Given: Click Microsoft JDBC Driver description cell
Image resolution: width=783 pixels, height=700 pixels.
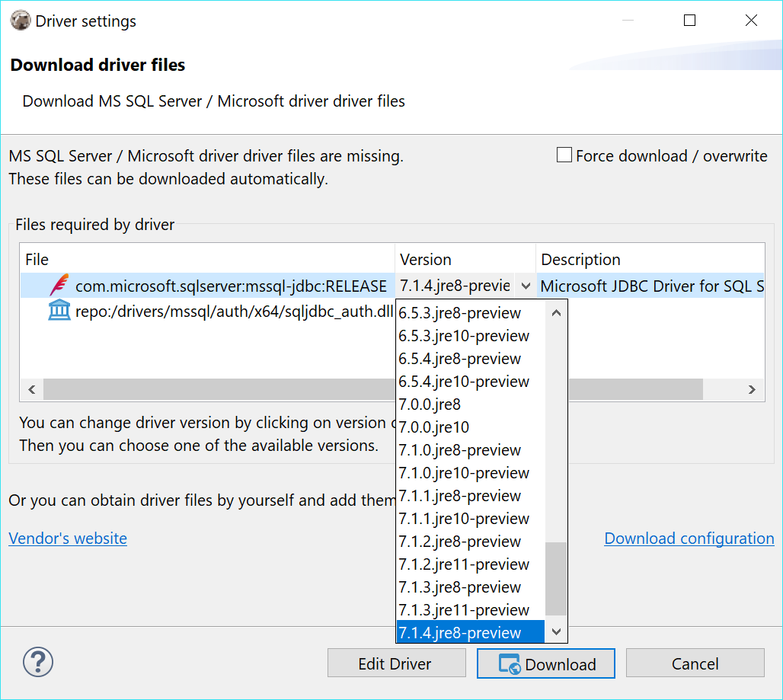Looking at the screenshot, I should point(651,286).
